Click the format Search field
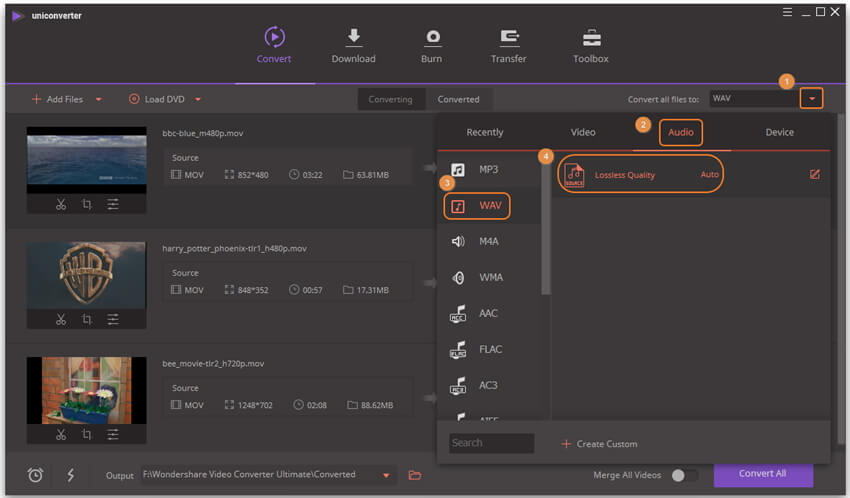Screen dimensions: 850x498 pyautogui.click(x=491, y=443)
